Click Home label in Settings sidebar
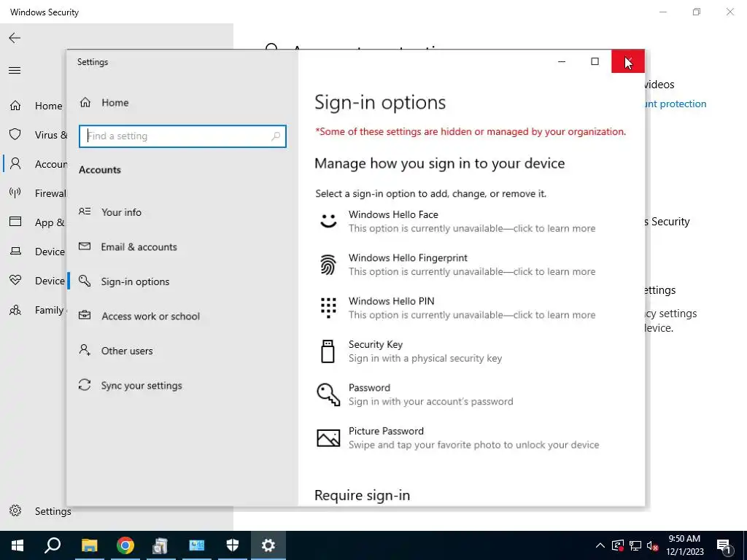The image size is (747, 560). tap(115, 103)
